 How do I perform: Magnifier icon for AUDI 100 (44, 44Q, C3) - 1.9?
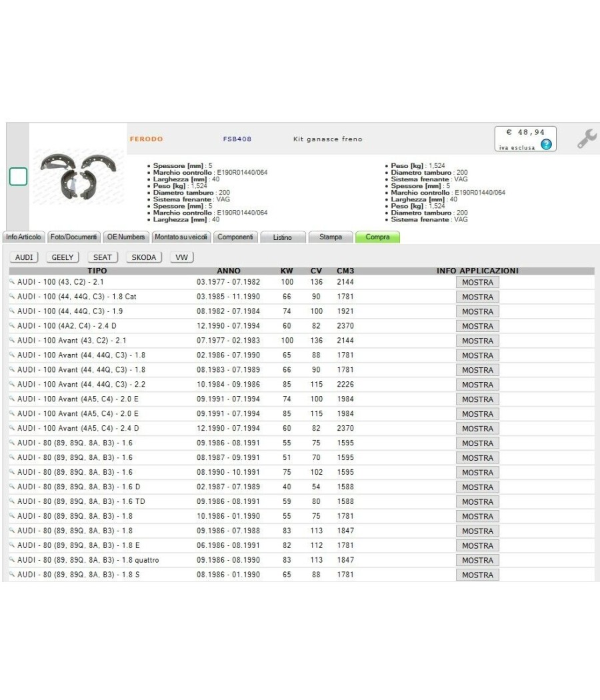(x=12, y=311)
